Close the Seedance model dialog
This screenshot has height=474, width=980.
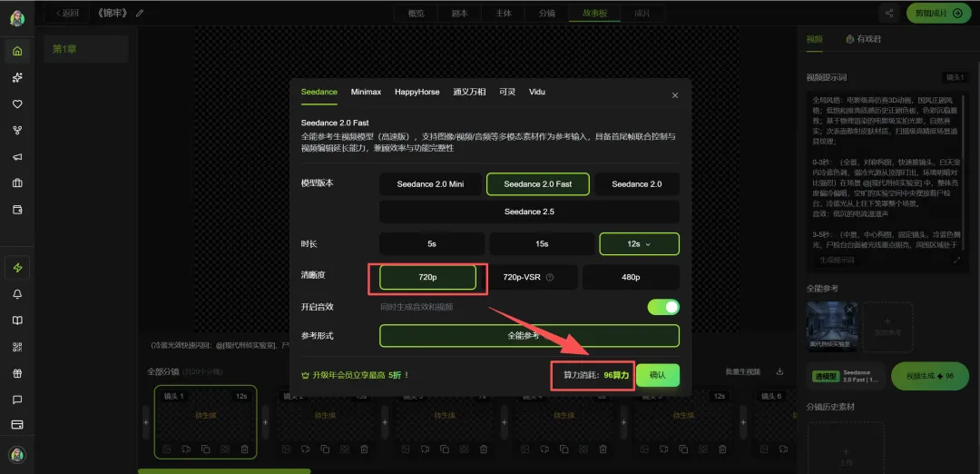click(x=675, y=95)
